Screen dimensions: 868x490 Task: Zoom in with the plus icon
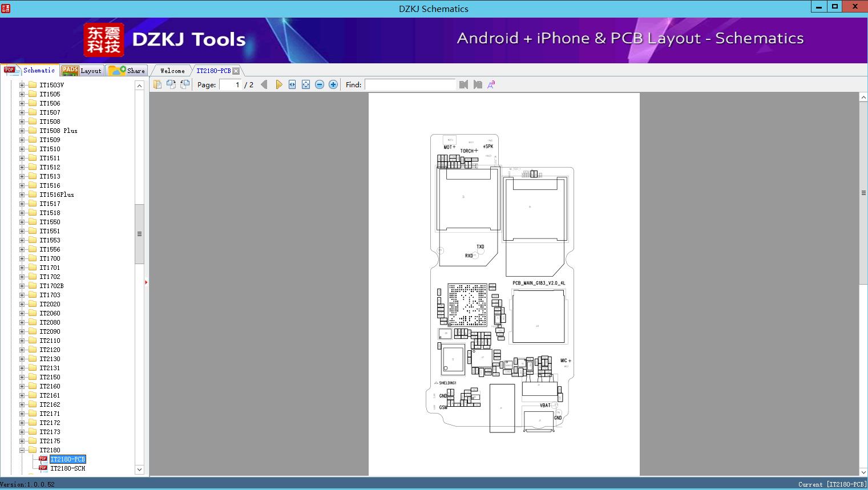click(333, 84)
